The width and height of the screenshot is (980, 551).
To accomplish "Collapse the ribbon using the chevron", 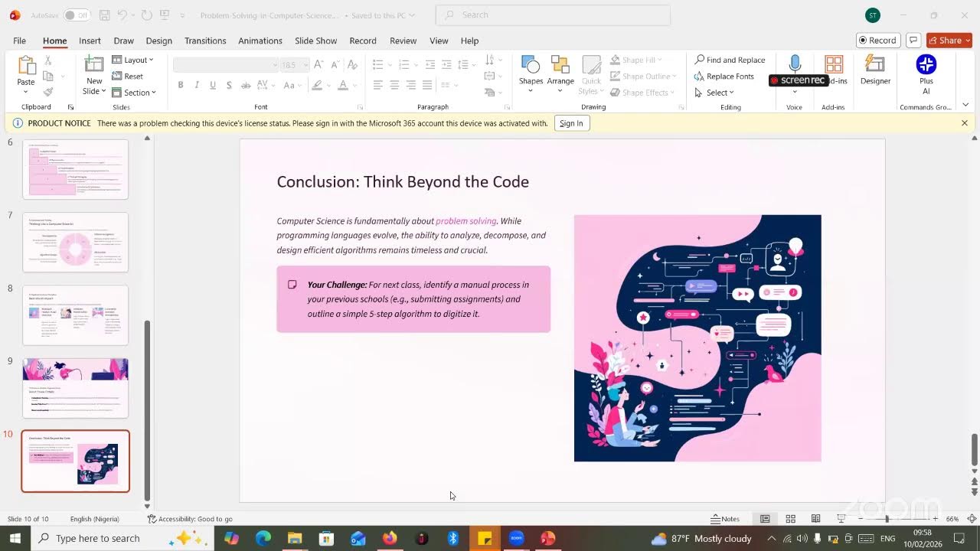I will click(965, 105).
